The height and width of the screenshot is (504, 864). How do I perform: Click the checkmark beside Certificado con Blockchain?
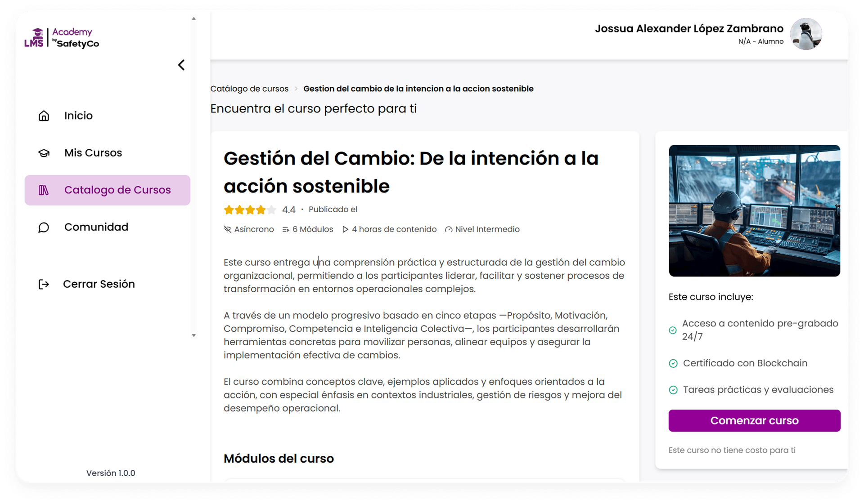point(673,363)
